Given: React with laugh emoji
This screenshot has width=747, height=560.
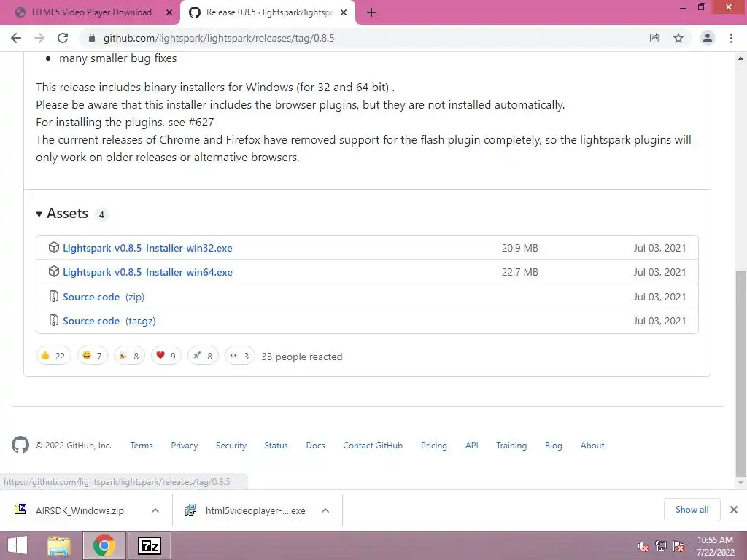Looking at the screenshot, I should pos(93,356).
